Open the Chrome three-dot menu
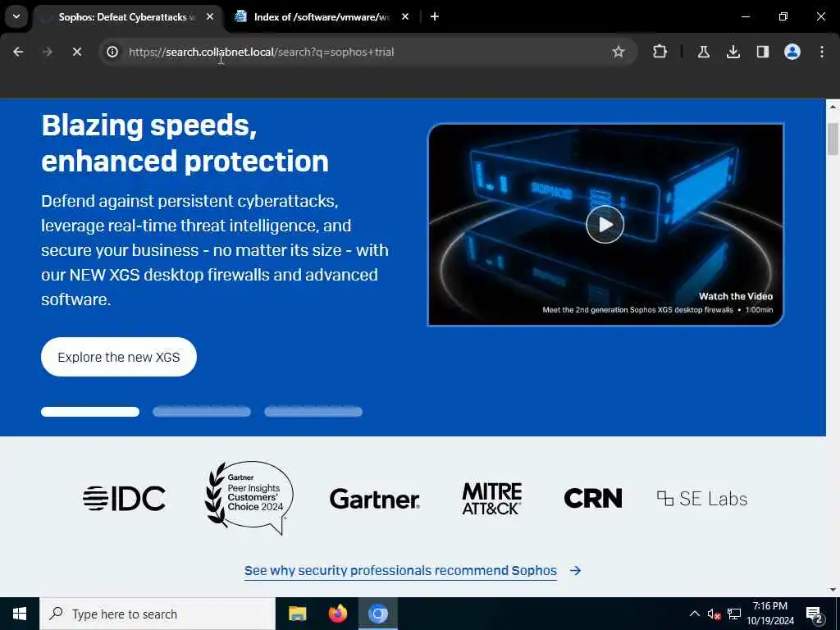The width and height of the screenshot is (840, 630). pyautogui.click(x=822, y=52)
